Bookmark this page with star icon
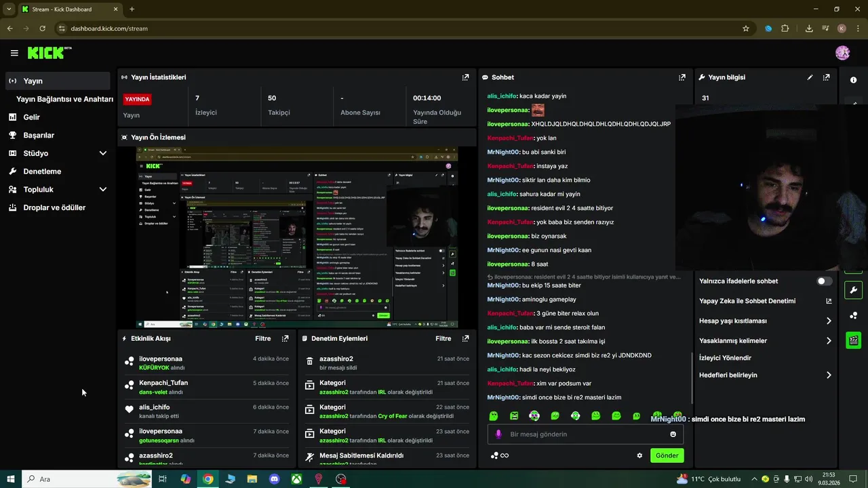The image size is (868, 488). [x=746, y=28]
